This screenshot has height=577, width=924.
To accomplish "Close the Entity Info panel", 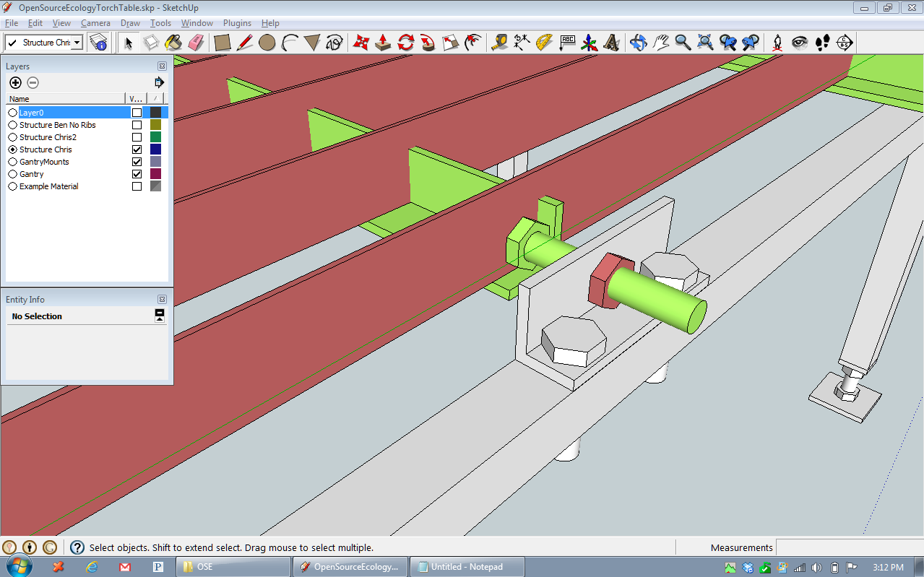I will [162, 299].
